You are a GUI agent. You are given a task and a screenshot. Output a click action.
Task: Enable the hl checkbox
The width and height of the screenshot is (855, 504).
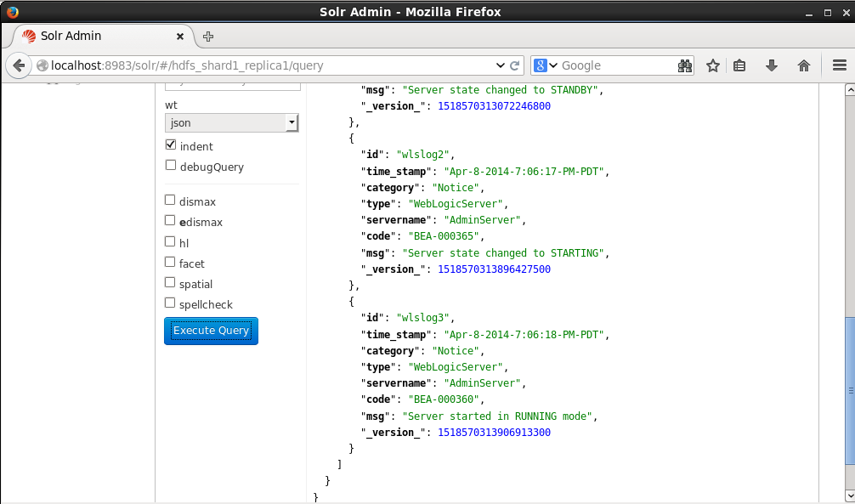click(170, 241)
